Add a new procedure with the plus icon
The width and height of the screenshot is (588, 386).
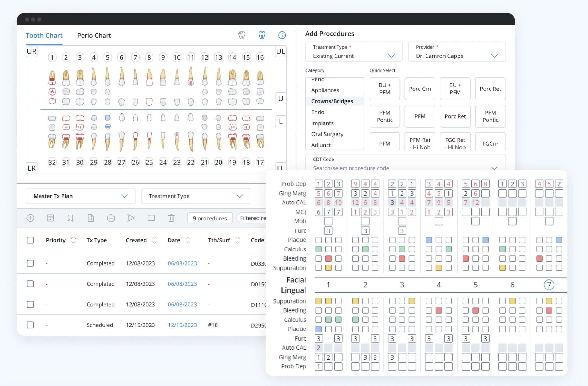30,218
